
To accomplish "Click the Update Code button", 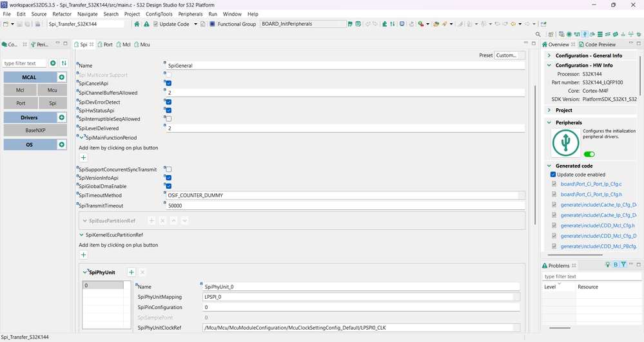I will [x=171, y=24].
